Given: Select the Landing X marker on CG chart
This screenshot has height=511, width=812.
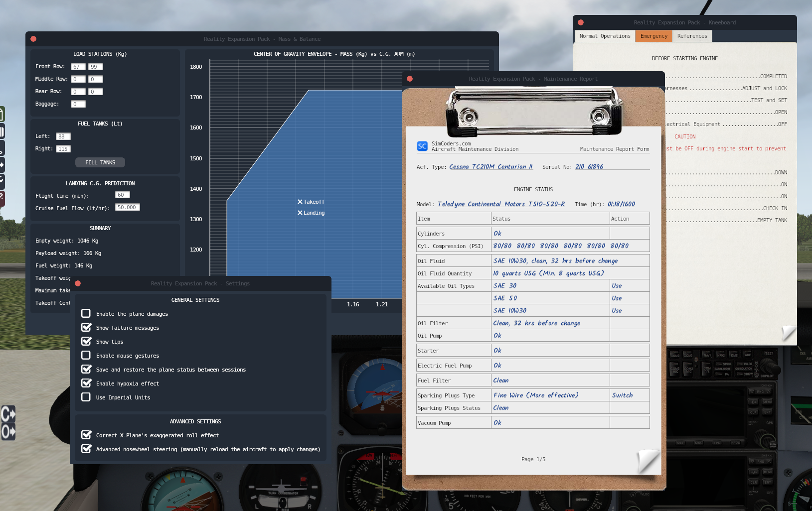Looking at the screenshot, I should pos(300,213).
